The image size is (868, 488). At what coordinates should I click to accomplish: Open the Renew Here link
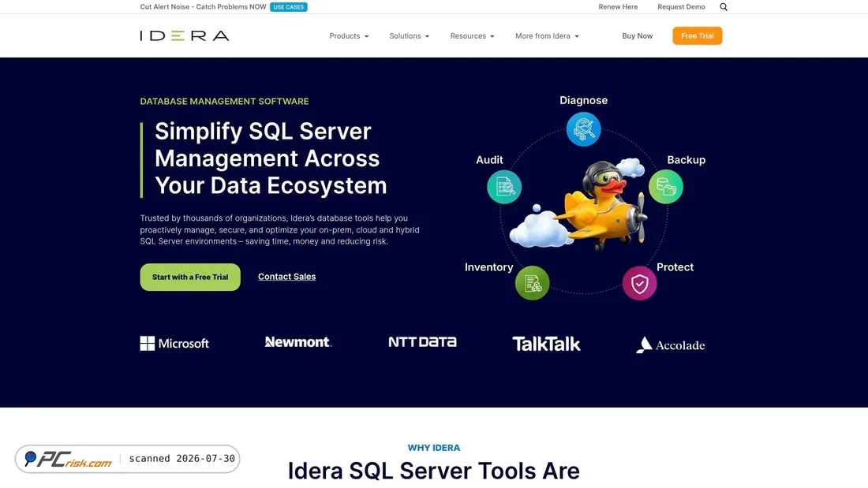pyautogui.click(x=618, y=7)
